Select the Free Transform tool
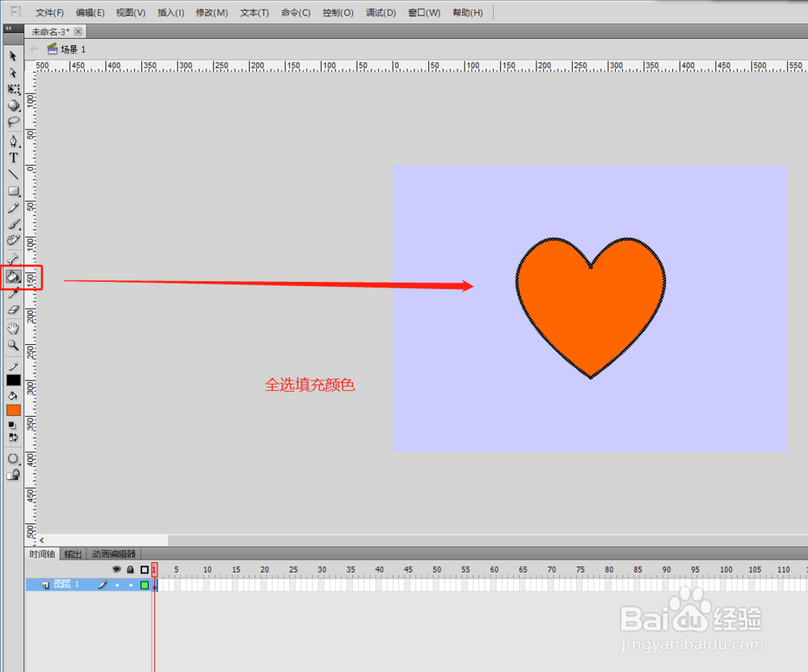Viewport: 808px width, 672px height. pos(14,89)
